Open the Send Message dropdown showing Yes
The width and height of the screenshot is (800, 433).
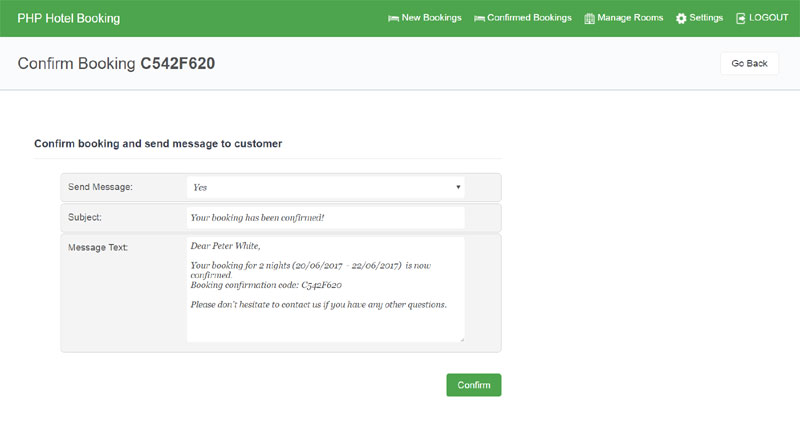320,187
